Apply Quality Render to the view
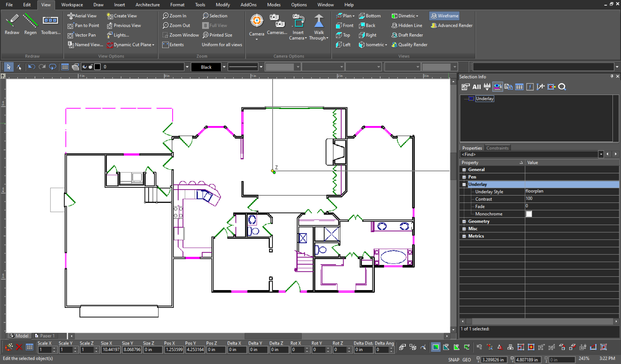Image resolution: width=621 pixels, height=364 pixels. pyautogui.click(x=409, y=44)
